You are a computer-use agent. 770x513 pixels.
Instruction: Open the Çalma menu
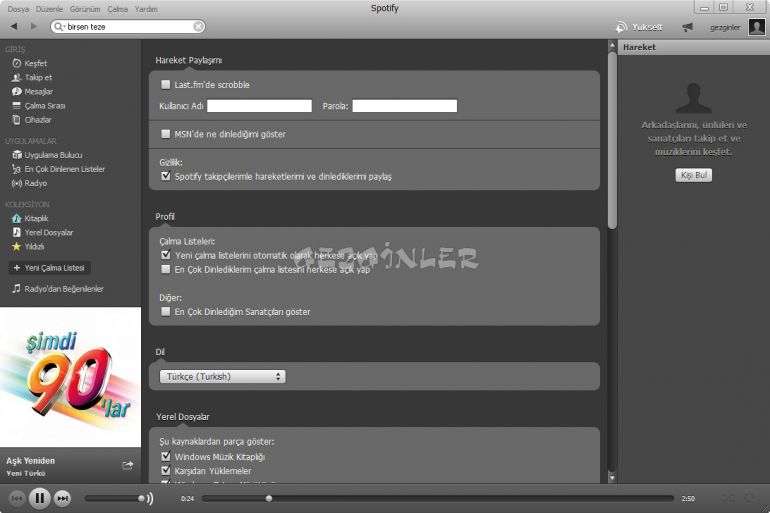click(118, 9)
